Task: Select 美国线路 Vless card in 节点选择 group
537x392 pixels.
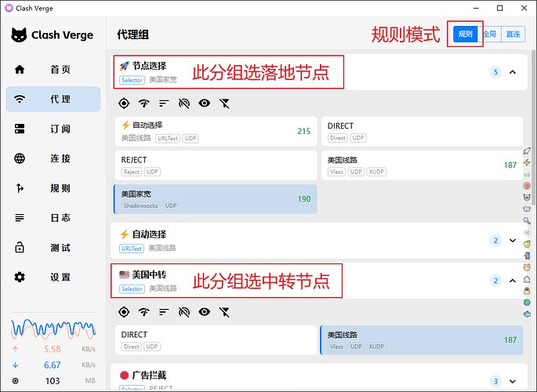Action: [422, 165]
